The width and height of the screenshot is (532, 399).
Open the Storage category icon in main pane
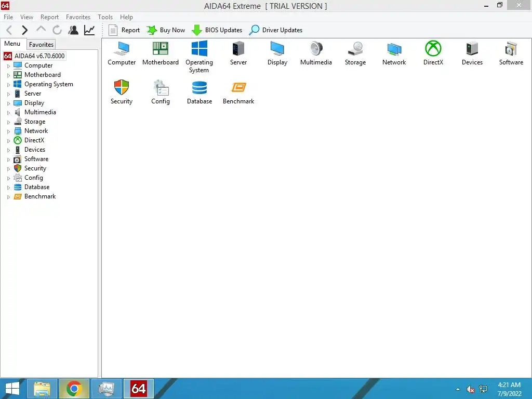coord(355,54)
